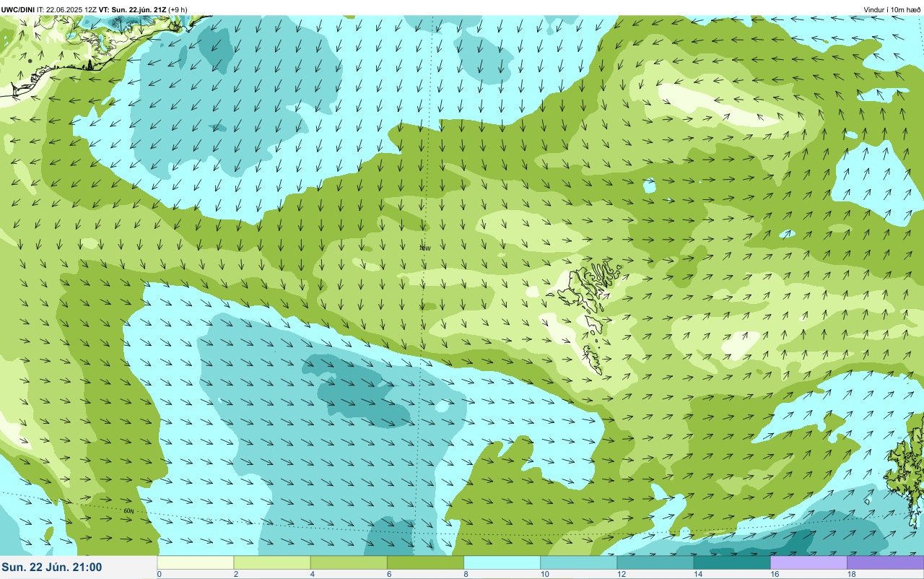Viewport: 924px width, 579px height.
Task: Click the 'UWC/DINI' model label
Action: (x=17, y=9)
